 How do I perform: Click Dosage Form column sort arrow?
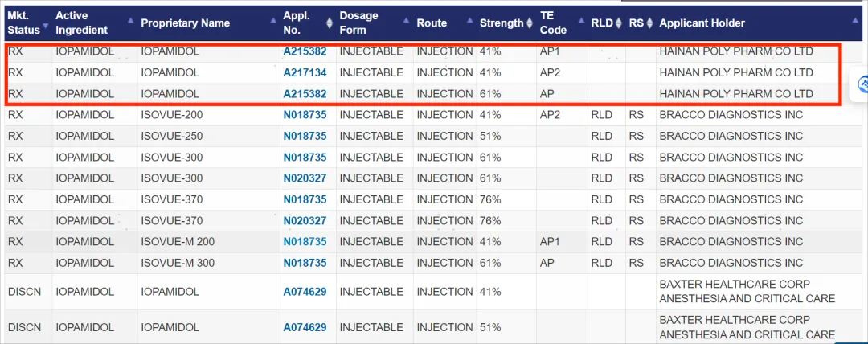click(x=406, y=23)
